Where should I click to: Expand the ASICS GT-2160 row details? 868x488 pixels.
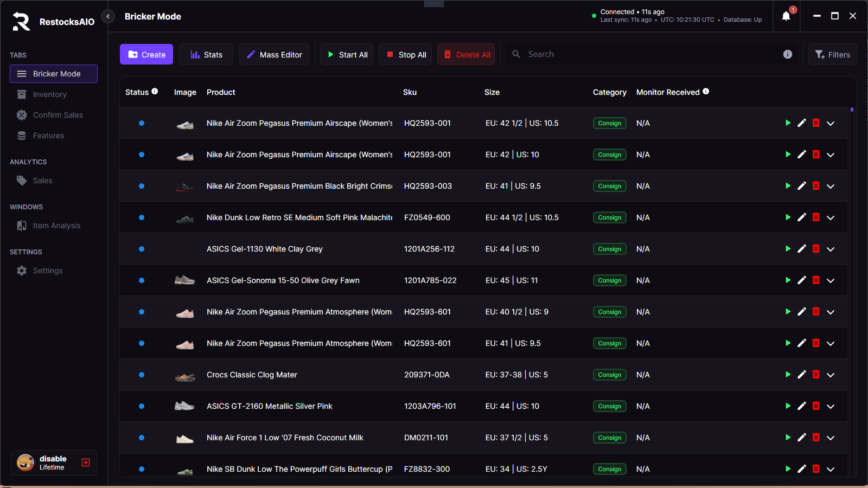coord(831,406)
